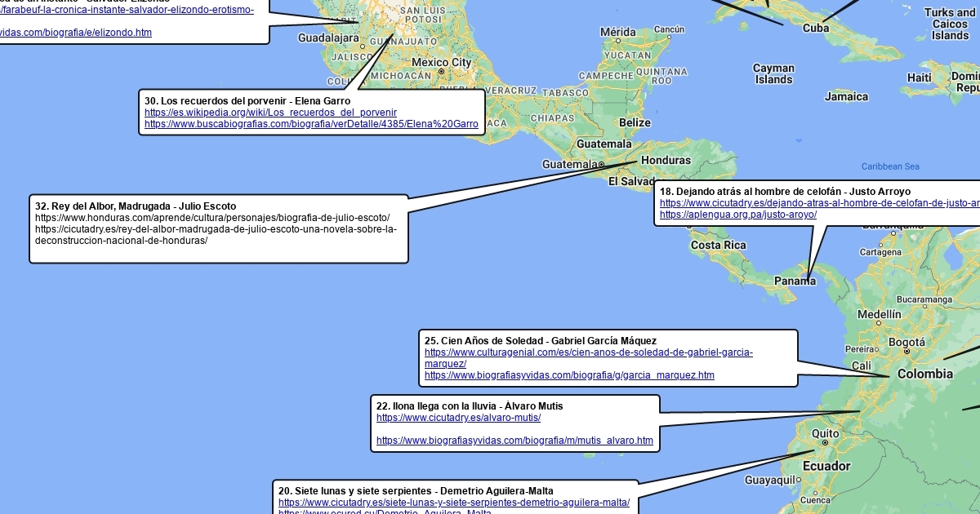Click the Cuba country label

coord(816,28)
